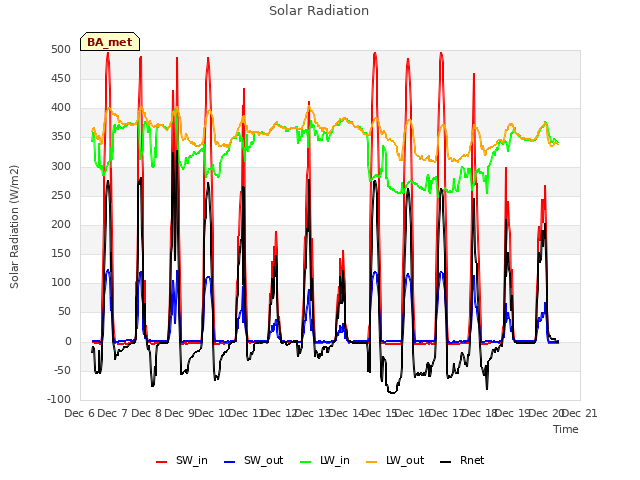Click the Time axis label
Viewport: 640px width, 480px height.
pyautogui.click(x=566, y=429)
